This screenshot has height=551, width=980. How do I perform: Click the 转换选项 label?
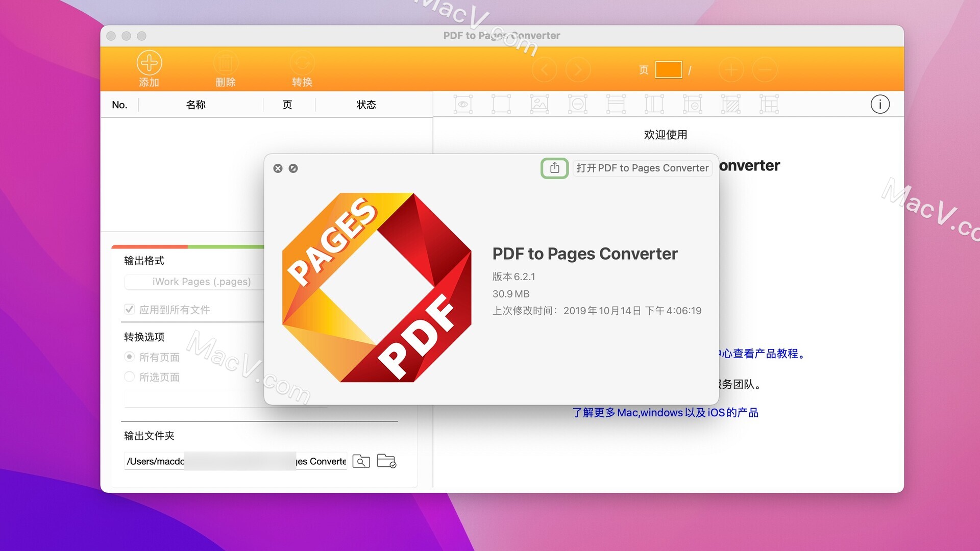coord(144,337)
